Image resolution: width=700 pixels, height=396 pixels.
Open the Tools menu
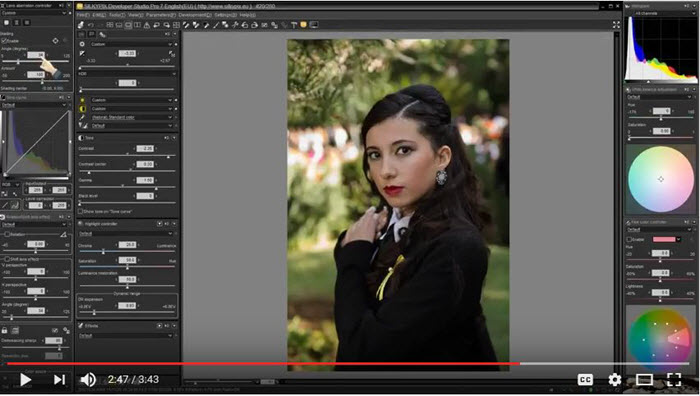117,15
